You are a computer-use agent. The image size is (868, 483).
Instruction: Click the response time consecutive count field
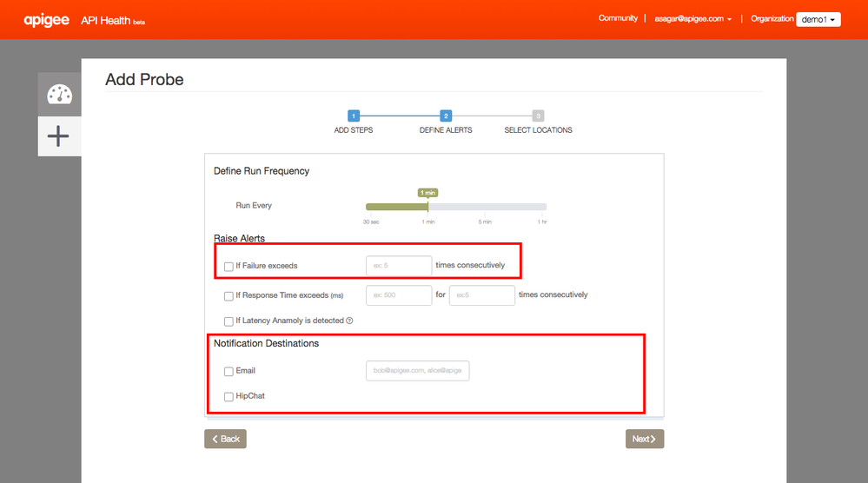click(481, 294)
